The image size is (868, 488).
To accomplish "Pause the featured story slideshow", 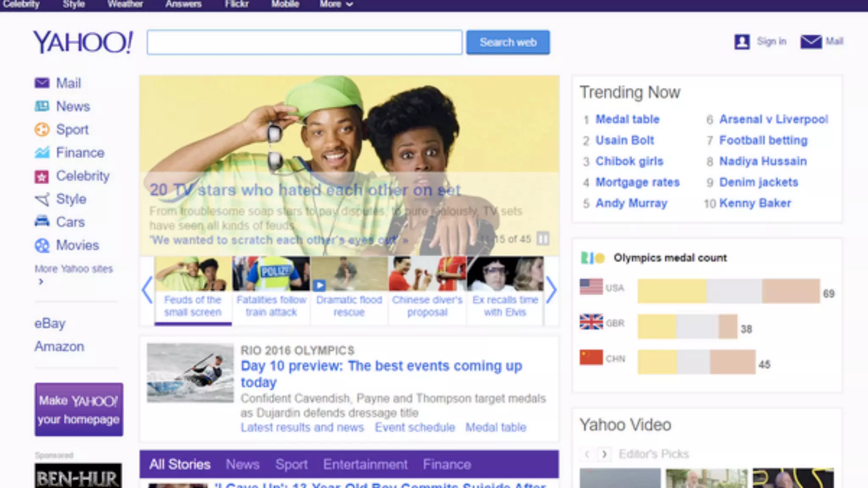I will point(542,239).
